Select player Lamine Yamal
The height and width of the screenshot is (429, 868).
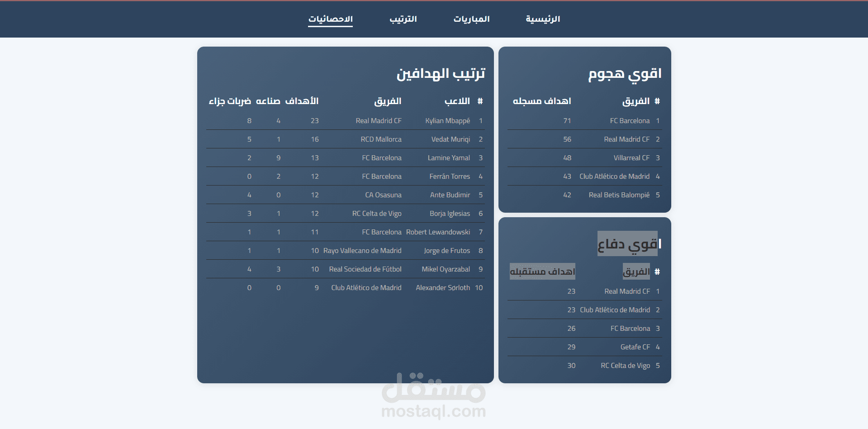(x=449, y=158)
